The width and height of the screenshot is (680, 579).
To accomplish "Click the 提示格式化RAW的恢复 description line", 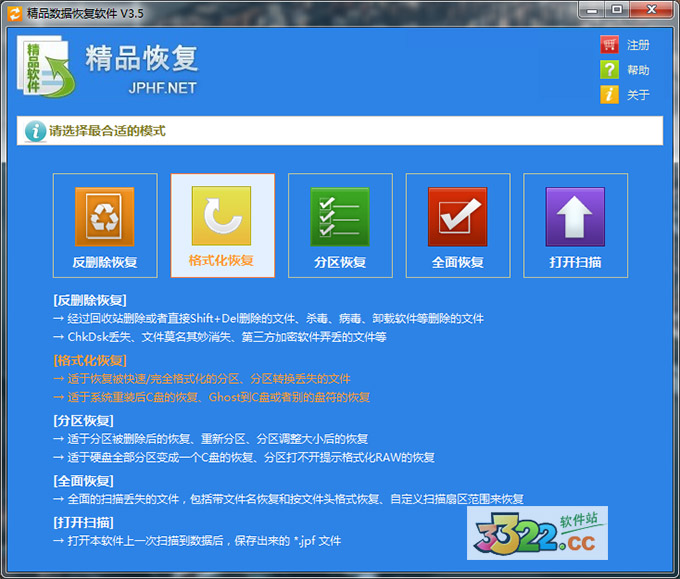I will click(x=244, y=457).
